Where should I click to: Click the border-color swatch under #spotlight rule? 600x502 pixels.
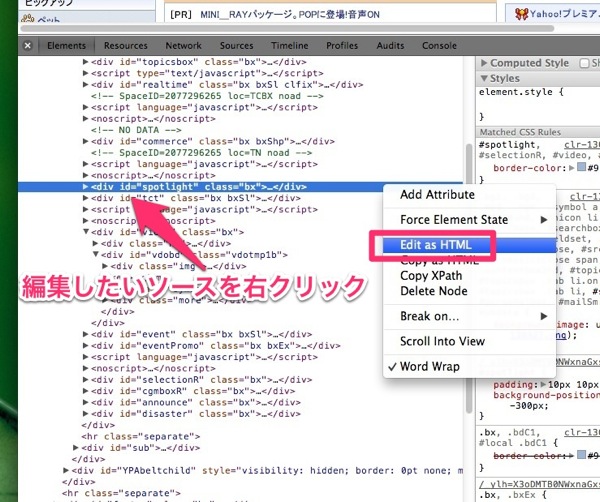(581, 167)
